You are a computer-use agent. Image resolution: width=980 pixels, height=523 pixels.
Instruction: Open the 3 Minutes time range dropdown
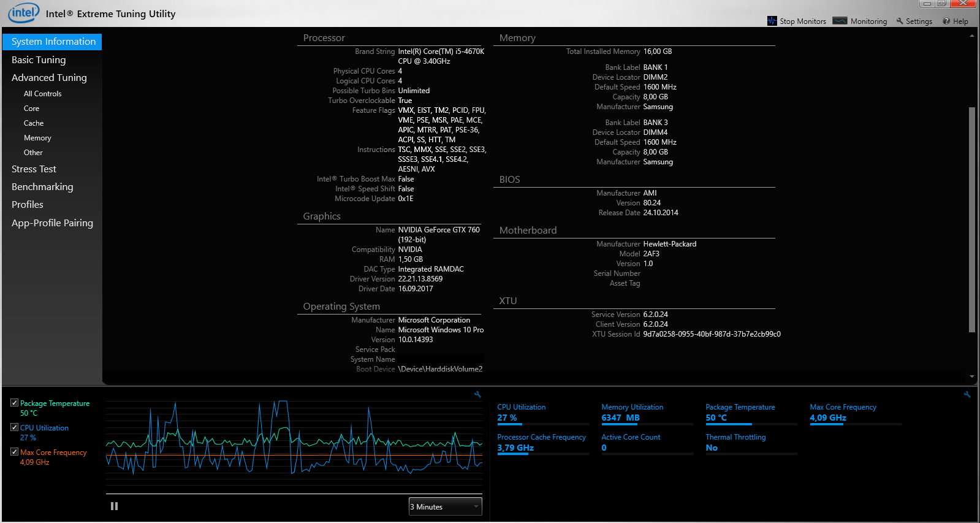[x=445, y=506]
